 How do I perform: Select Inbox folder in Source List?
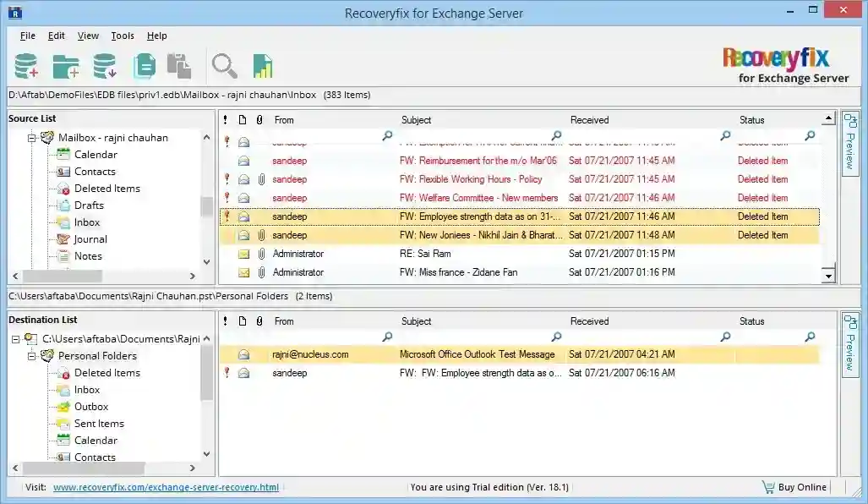pyautogui.click(x=87, y=222)
